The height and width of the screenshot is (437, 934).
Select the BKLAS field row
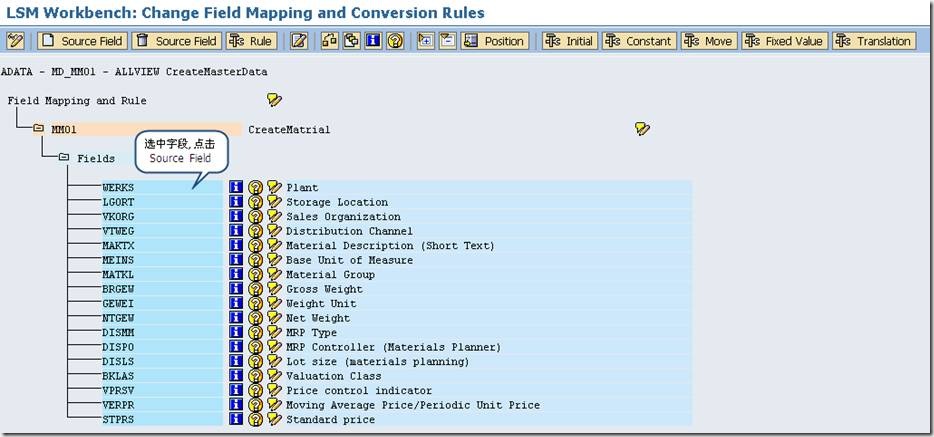[x=162, y=376]
